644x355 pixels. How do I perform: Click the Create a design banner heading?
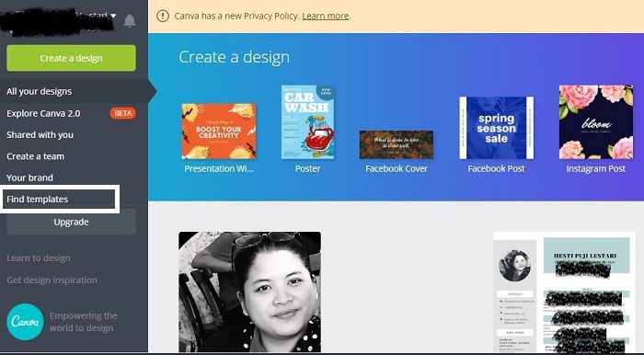234,57
